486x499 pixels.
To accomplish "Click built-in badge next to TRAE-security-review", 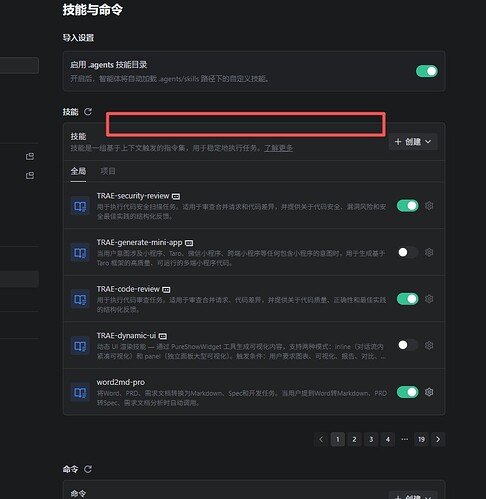I will (x=176, y=197).
